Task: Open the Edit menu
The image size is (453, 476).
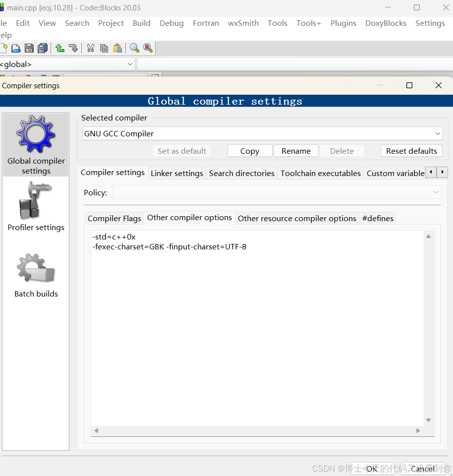Action: [23, 23]
